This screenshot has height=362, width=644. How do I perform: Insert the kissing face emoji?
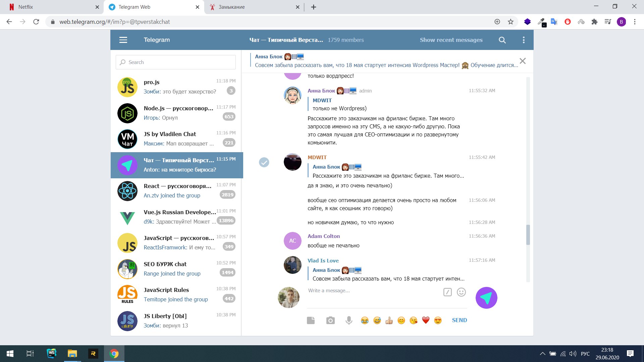tap(414, 320)
